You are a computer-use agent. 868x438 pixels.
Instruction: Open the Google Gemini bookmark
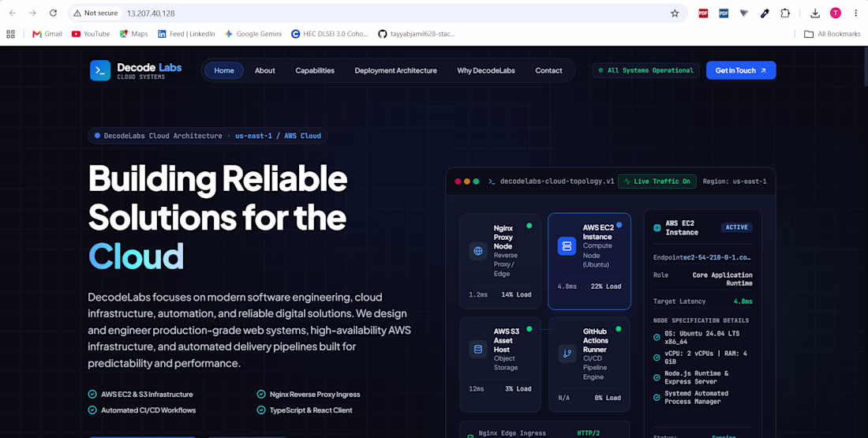253,34
